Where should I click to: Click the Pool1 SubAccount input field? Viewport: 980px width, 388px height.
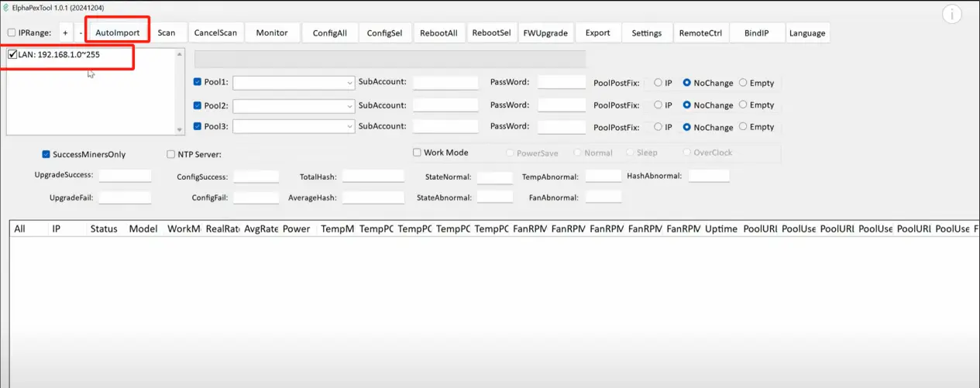[445, 83]
